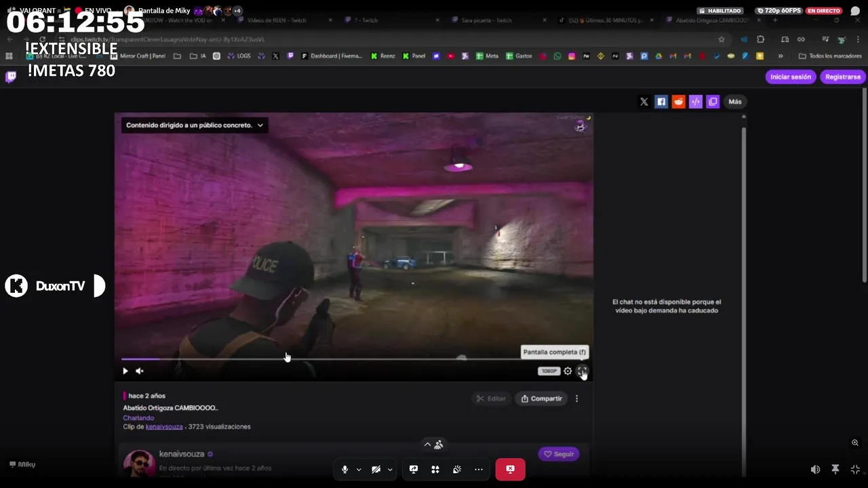Viewport: 868px width, 488px height.
Task: Open kenaivsouza's channel avatar
Action: coord(139,464)
